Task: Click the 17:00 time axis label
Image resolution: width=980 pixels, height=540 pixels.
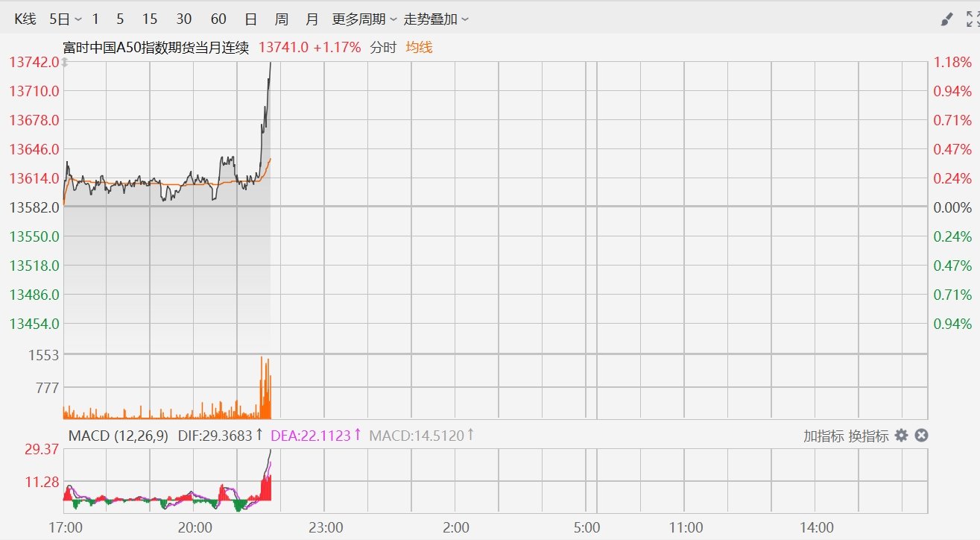Action: (x=64, y=528)
